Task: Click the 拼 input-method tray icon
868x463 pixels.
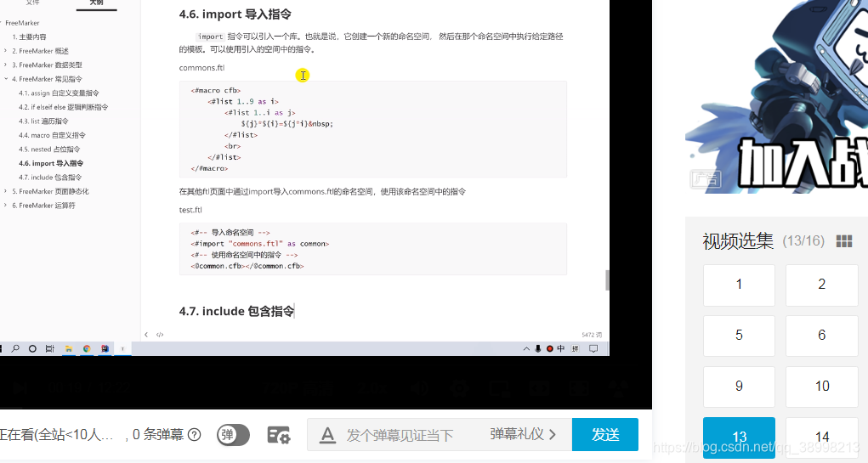Action: tap(576, 348)
